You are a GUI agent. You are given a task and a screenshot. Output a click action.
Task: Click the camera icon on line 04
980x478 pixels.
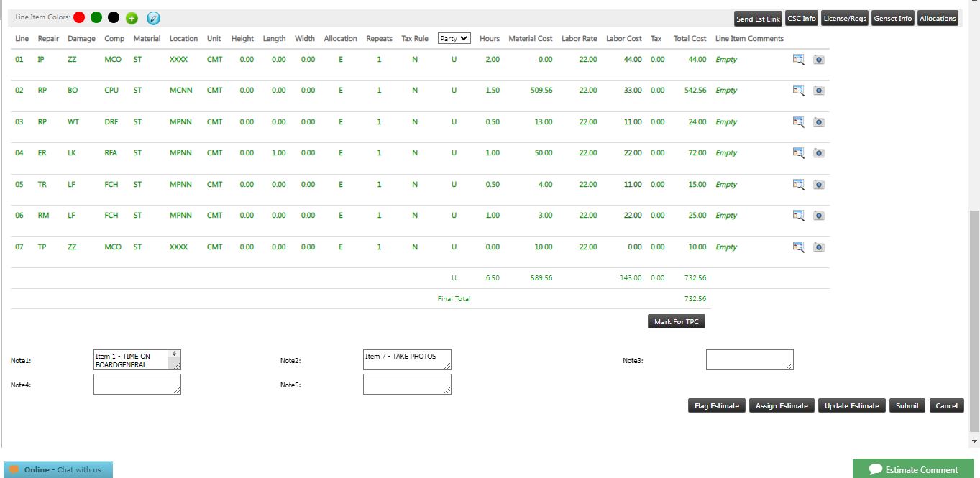click(818, 152)
